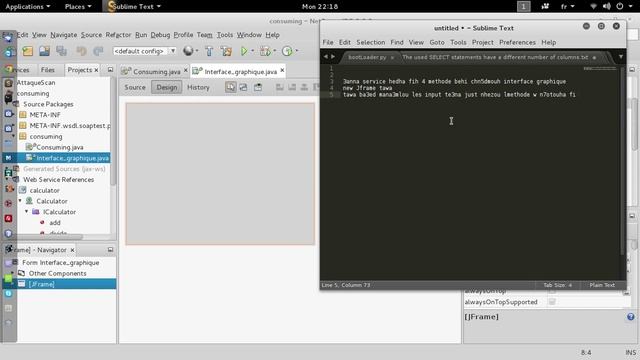
Task: Click Clean and Build Project icon
Action: coord(226,51)
